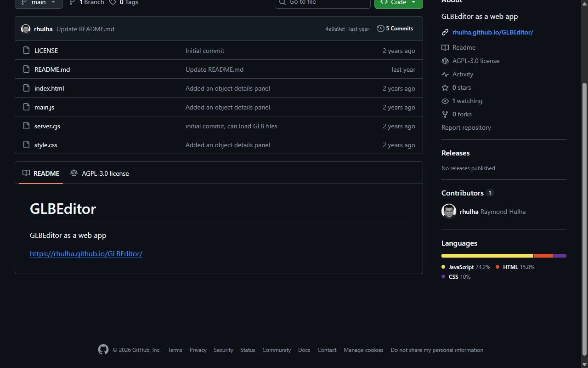Click 'last year' on the README.md row
The height and width of the screenshot is (368, 588).
pyautogui.click(x=403, y=69)
